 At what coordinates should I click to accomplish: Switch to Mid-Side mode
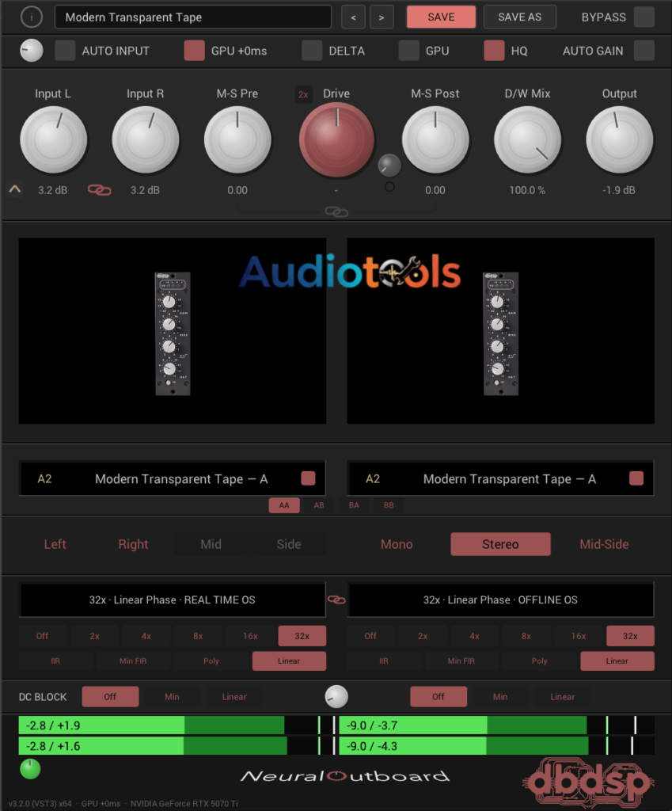click(604, 544)
